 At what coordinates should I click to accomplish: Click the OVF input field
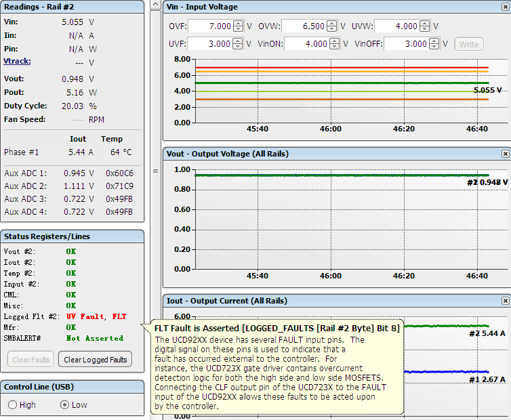click(x=211, y=26)
